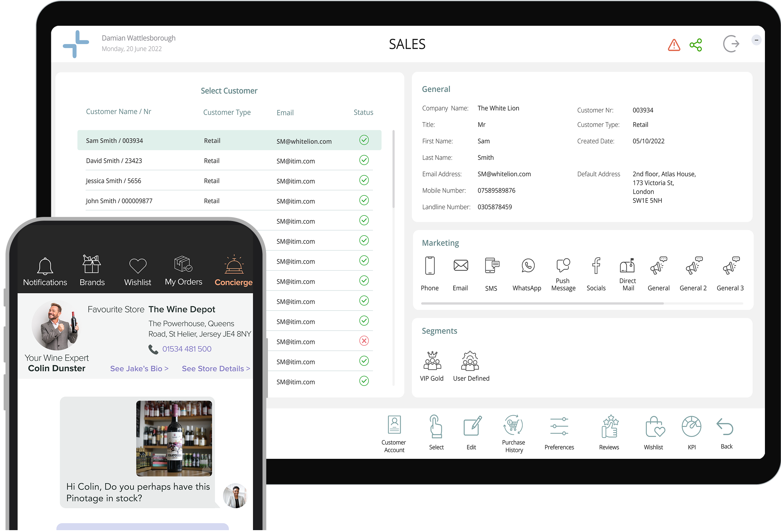Follow the See Store Details link
781x532 pixels.
click(216, 368)
